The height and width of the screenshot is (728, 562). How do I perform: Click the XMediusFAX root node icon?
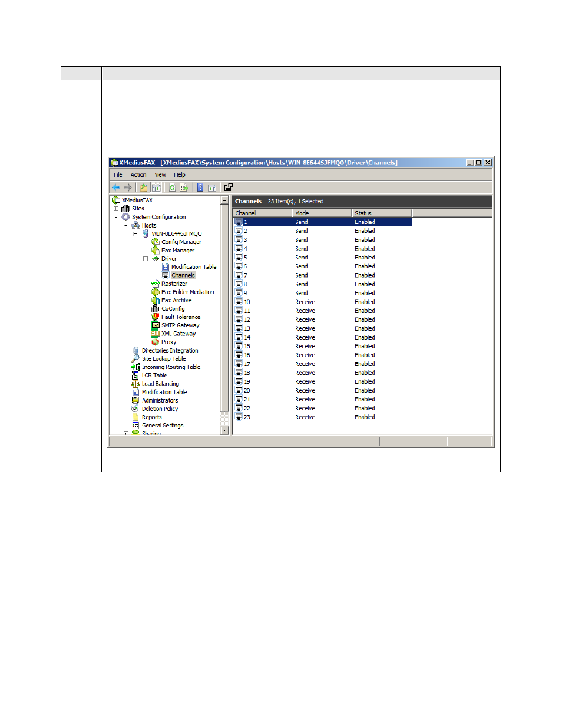coord(116,200)
